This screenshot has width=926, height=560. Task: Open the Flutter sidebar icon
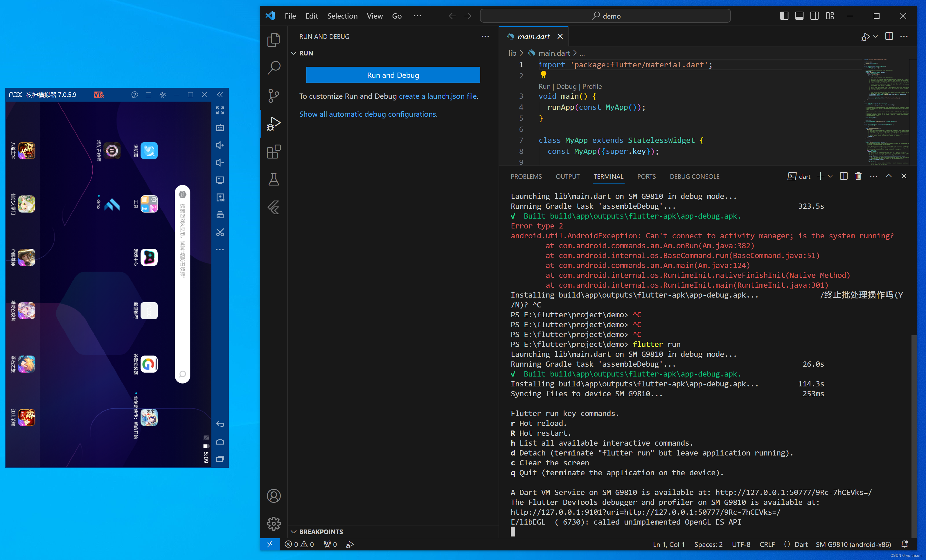(x=274, y=208)
